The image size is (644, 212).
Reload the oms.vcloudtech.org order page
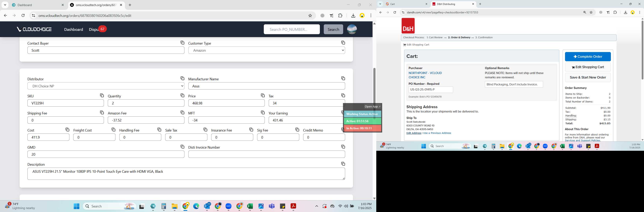tap(23, 16)
